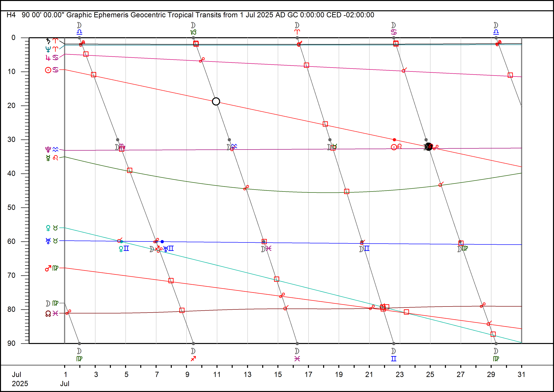Select the Pluto glyph in left legend

pos(48,150)
